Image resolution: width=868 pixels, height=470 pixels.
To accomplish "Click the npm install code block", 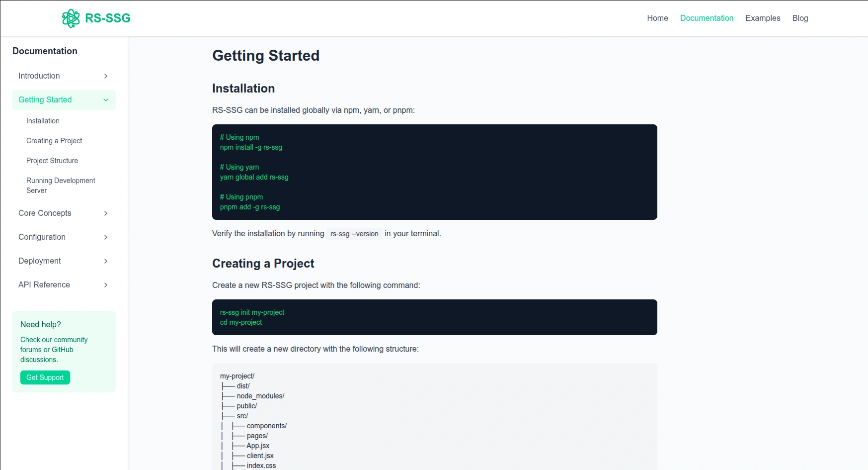I will [x=434, y=172].
